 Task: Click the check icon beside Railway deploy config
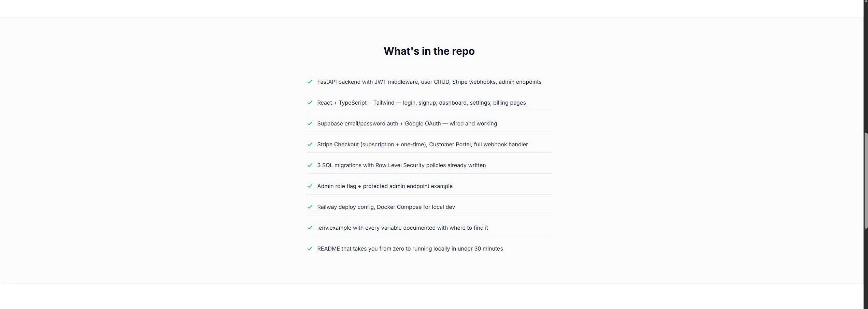(310, 207)
